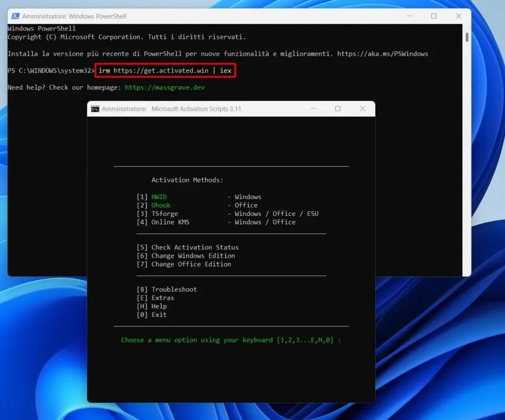Screen dimensions: 505x420
Task: Close the Windows PowerShell window
Action: point(459,16)
